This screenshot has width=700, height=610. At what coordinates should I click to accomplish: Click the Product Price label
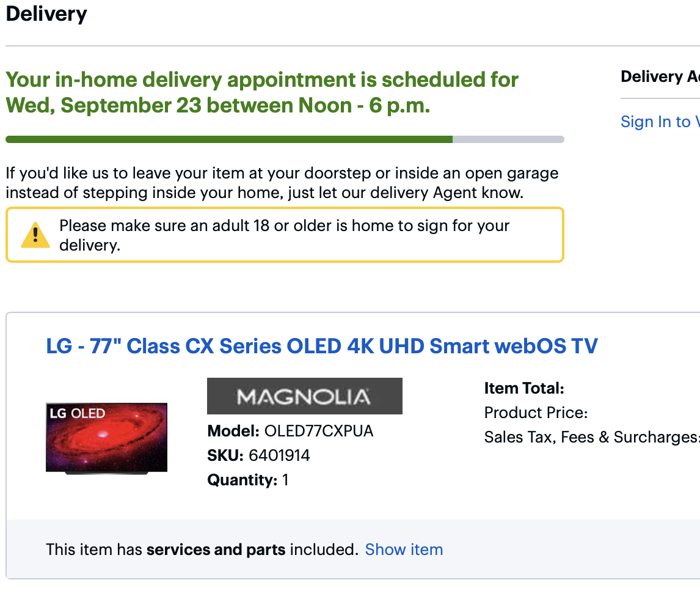click(x=536, y=413)
